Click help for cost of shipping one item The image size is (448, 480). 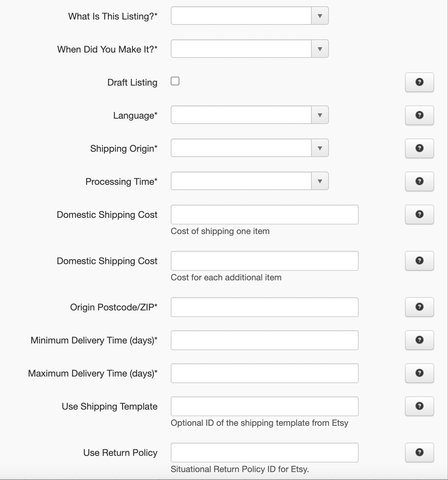[x=419, y=215]
